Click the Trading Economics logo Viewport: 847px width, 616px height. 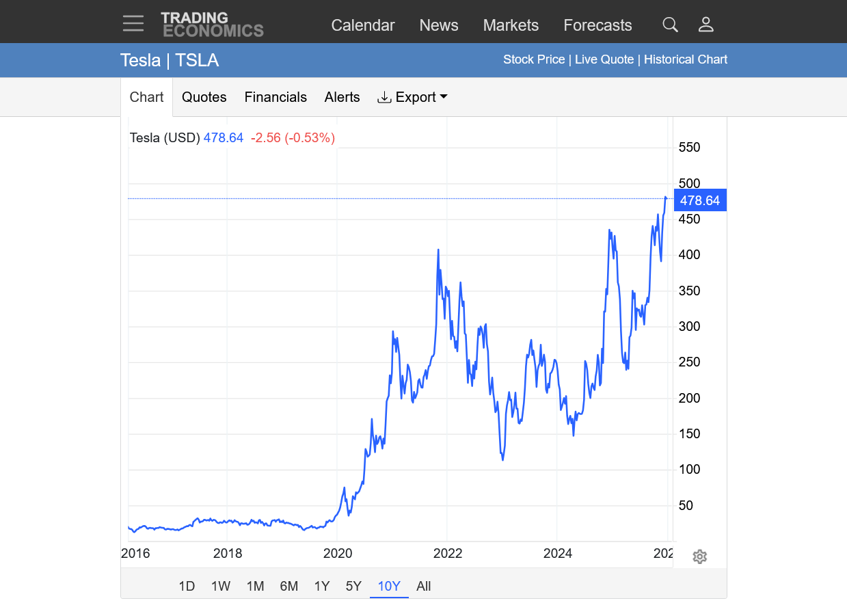212,25
